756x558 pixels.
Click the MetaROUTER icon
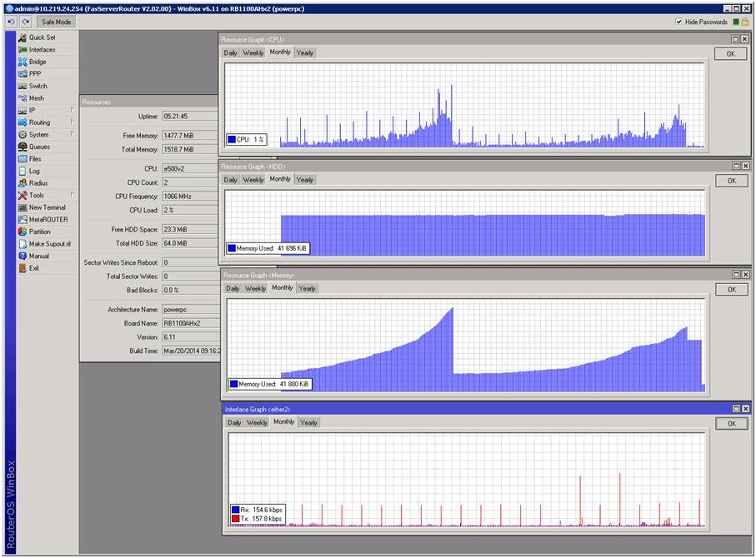pos(23,220)
